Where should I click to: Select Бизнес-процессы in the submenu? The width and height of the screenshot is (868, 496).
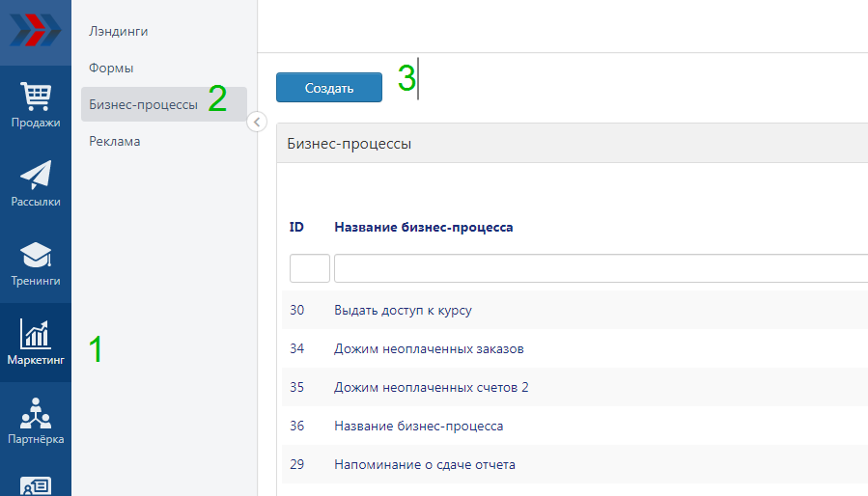(144, 104)
